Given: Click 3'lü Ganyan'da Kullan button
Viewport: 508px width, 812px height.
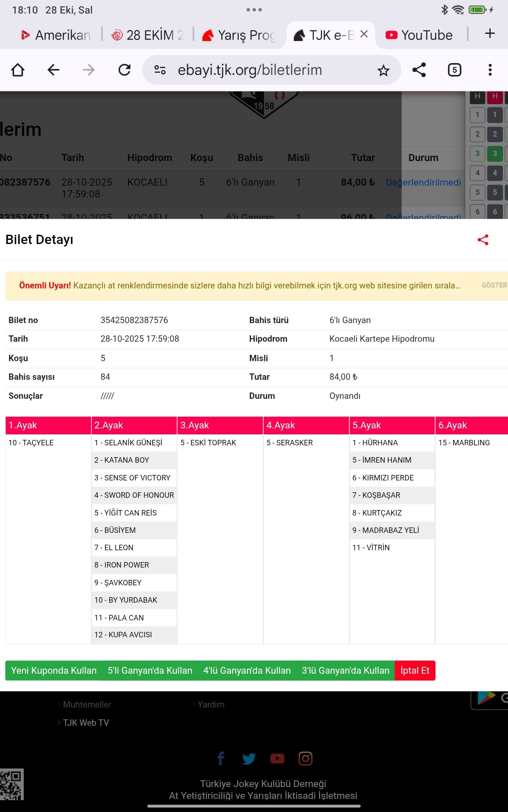Looking at the screenshot, I should pyautogui.click(x=345, y=671).
